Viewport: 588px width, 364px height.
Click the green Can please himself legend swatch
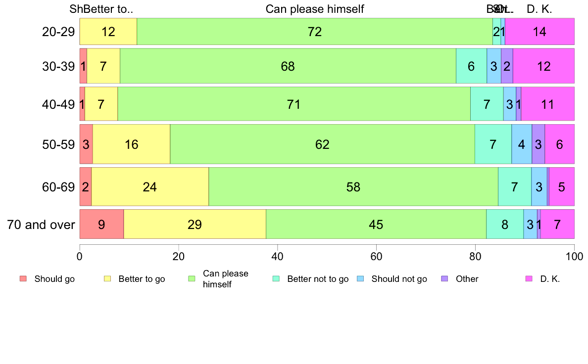click(192, 278)
